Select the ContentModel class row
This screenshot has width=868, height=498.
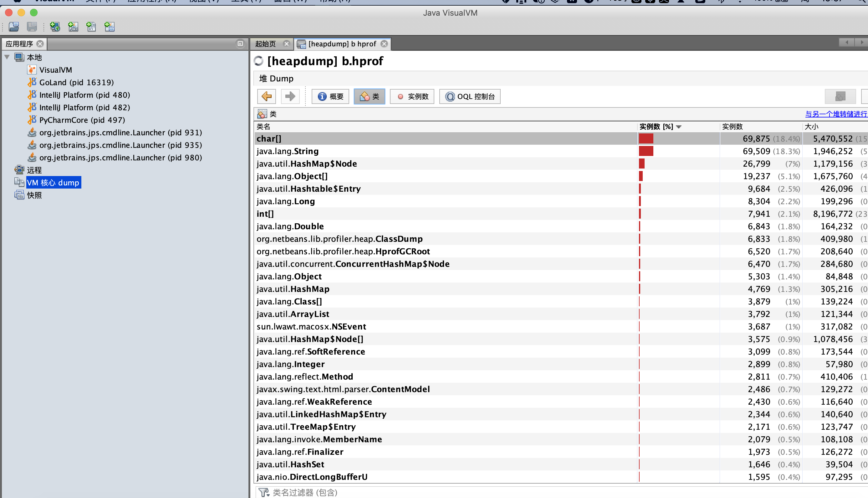(561, 389)
